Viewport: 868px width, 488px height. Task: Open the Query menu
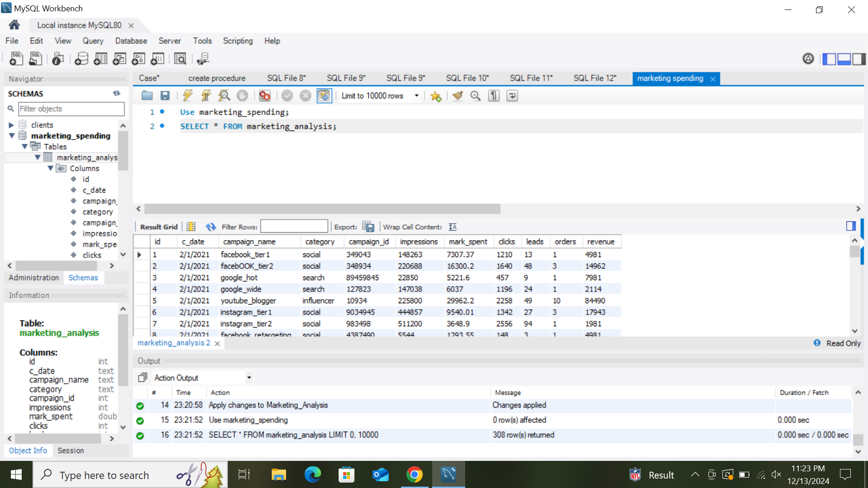pos(93,41)
